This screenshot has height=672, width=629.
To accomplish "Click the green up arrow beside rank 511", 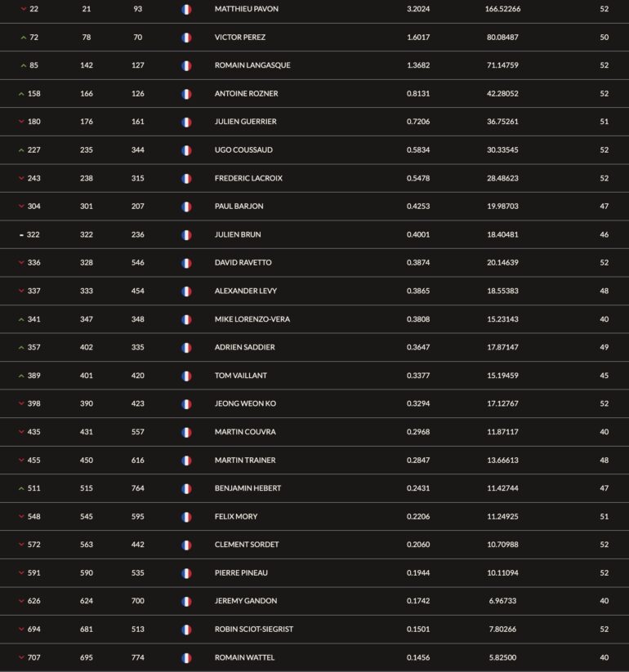I will click(x=21, y=488).
